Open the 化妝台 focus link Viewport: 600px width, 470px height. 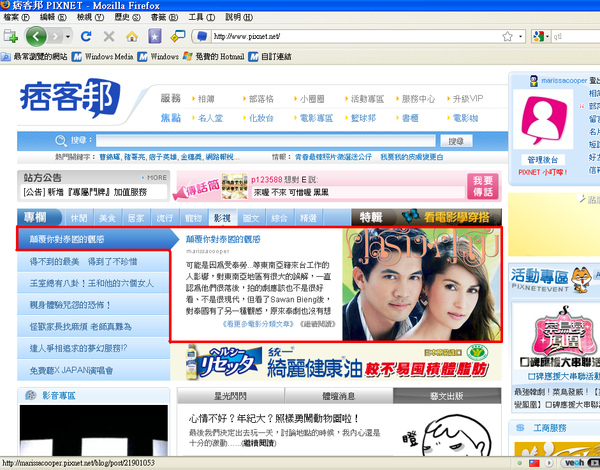261,118
